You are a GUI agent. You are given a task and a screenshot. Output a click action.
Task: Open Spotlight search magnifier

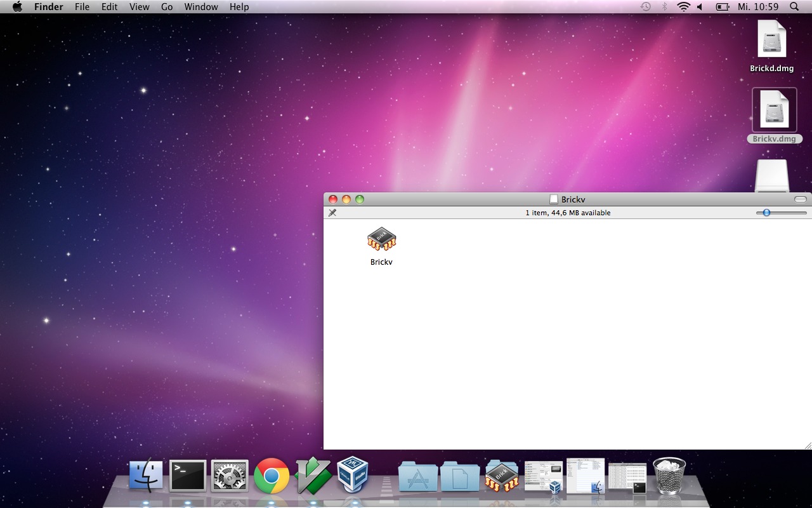pos(794,7)
